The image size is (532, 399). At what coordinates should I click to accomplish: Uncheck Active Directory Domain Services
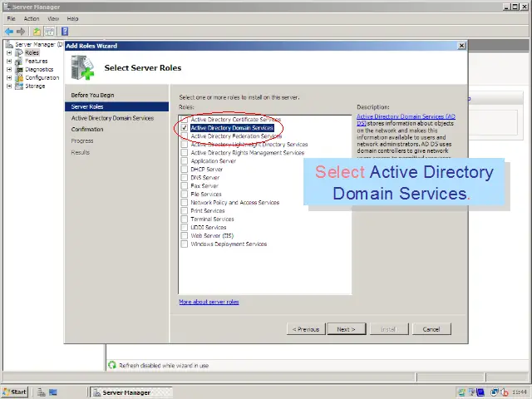tap(185, 128)
